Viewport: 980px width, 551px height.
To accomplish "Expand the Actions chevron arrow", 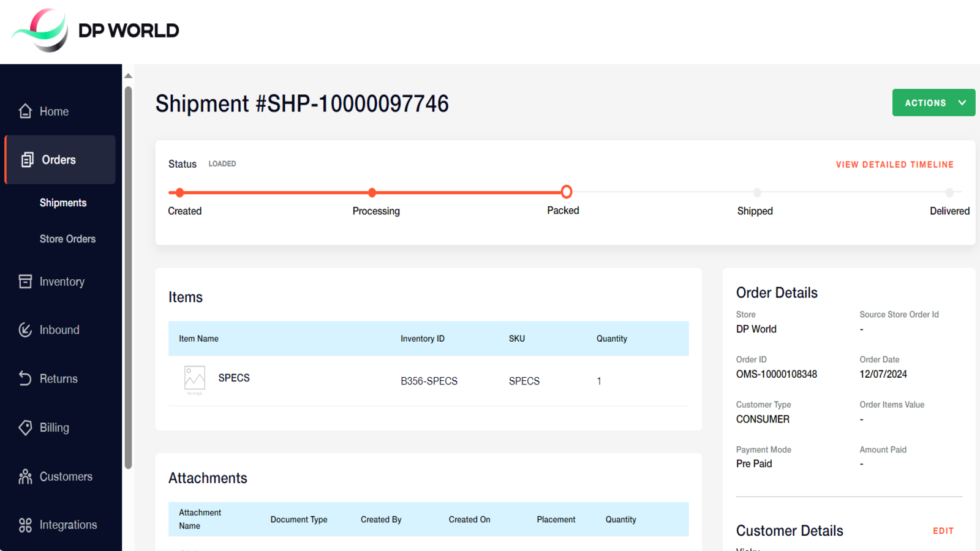I will click(961, 102).
